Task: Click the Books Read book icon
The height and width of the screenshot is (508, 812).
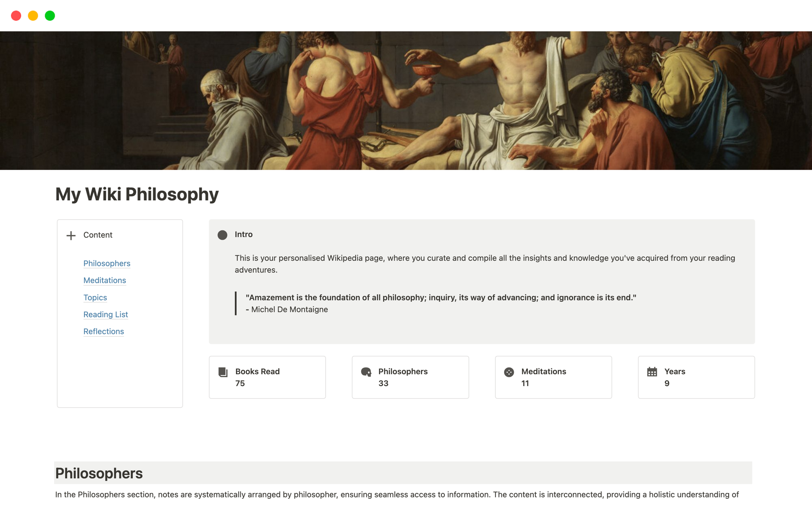Action: (x=223, y=372)
